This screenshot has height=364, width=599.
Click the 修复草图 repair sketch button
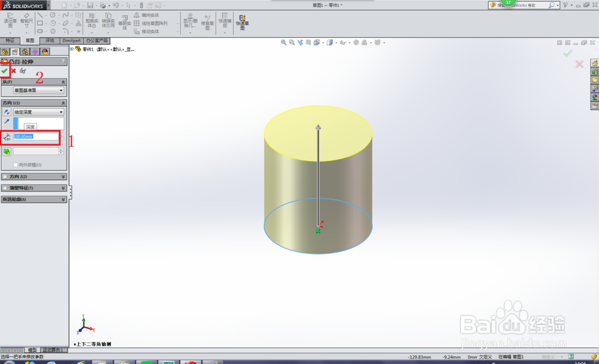pos(207,22)
